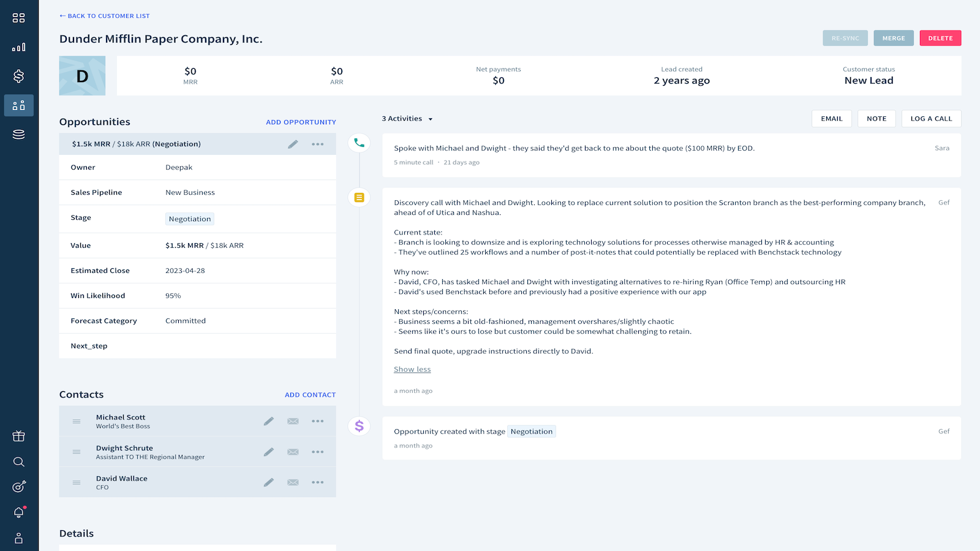980x551 pixels.
Task: Expand the 3 Activities filter dropdown
Action: click(x=407, y=119)
